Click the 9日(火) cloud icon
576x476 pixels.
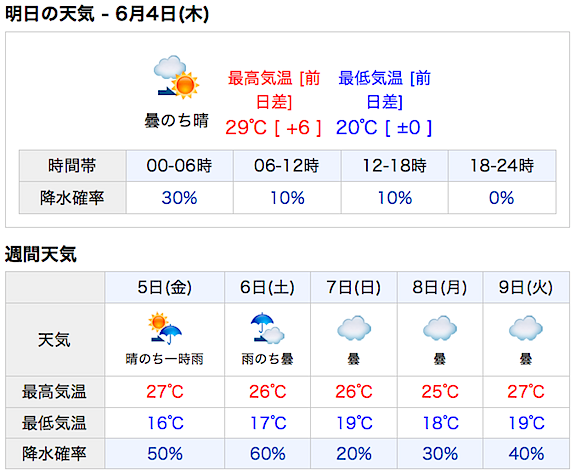click(x=526, y=328)
